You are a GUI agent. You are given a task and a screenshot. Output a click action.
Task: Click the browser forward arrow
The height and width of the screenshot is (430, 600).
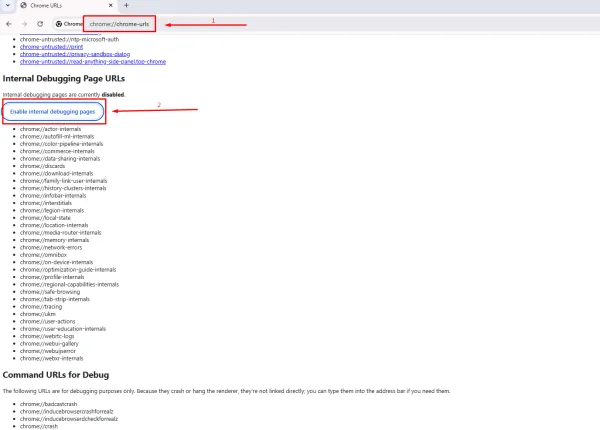click(24, 23)
